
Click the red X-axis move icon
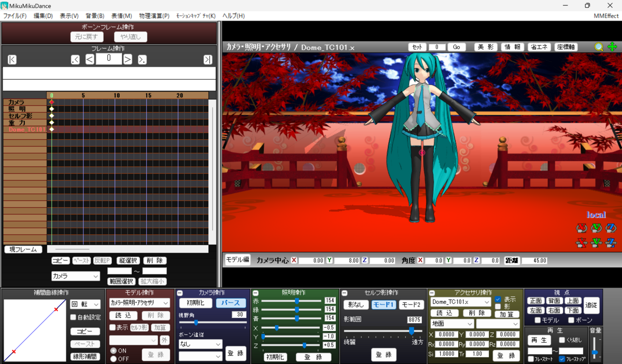pyautogui.click(x=581, y=242)
